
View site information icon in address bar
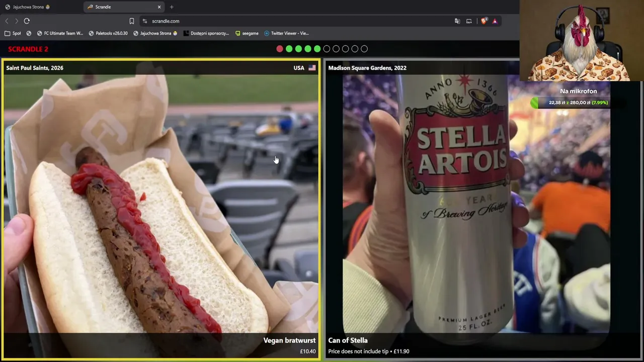[x=145, y=21]
